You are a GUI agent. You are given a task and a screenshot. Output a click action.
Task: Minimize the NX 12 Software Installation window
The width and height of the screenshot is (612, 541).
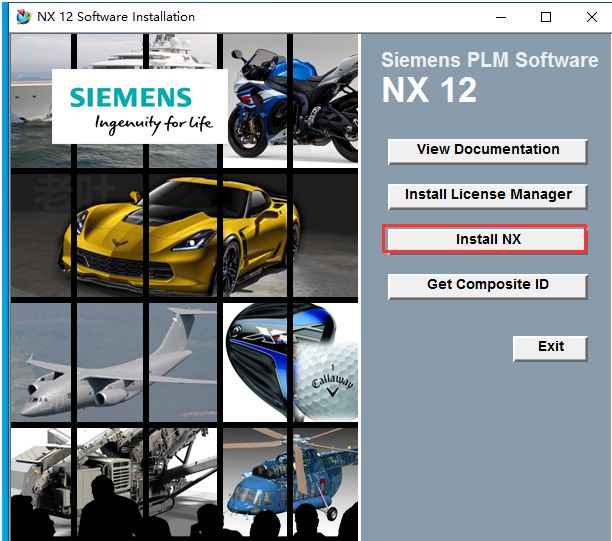(x=498, y=17)
